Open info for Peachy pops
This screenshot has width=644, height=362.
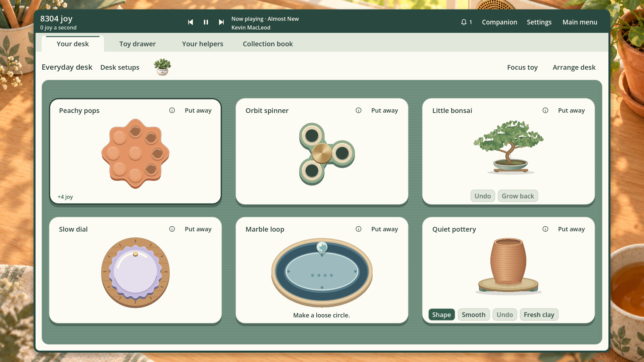tap(172, 110)
